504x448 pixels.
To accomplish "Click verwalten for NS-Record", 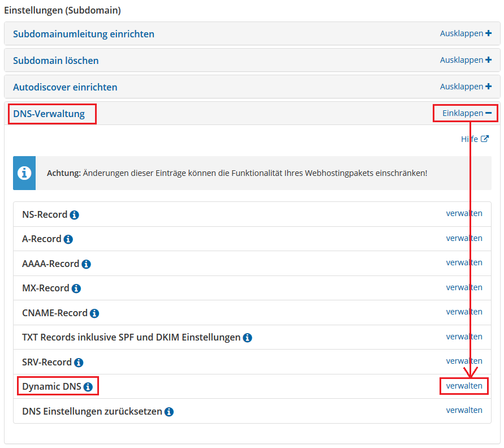I will (464, 213).
